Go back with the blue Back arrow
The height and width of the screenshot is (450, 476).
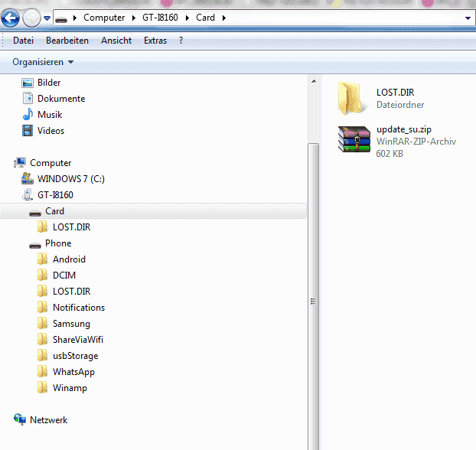coord(10,18)
